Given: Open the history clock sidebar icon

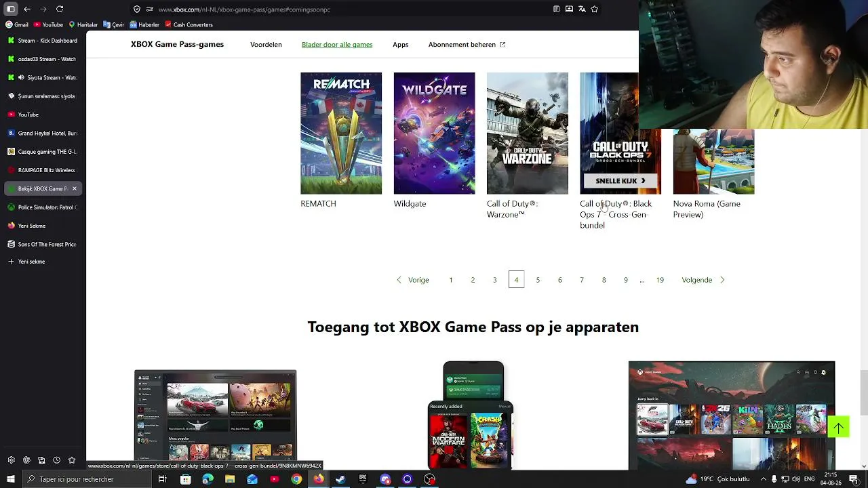Looking at the screenshot, I should pyautogui.click(x=56, y=460).
